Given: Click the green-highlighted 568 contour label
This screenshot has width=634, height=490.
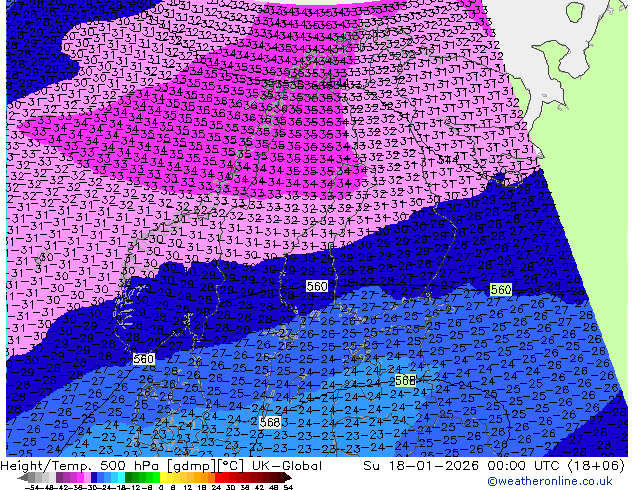Looking at the screenshot, I should [405, 380].
